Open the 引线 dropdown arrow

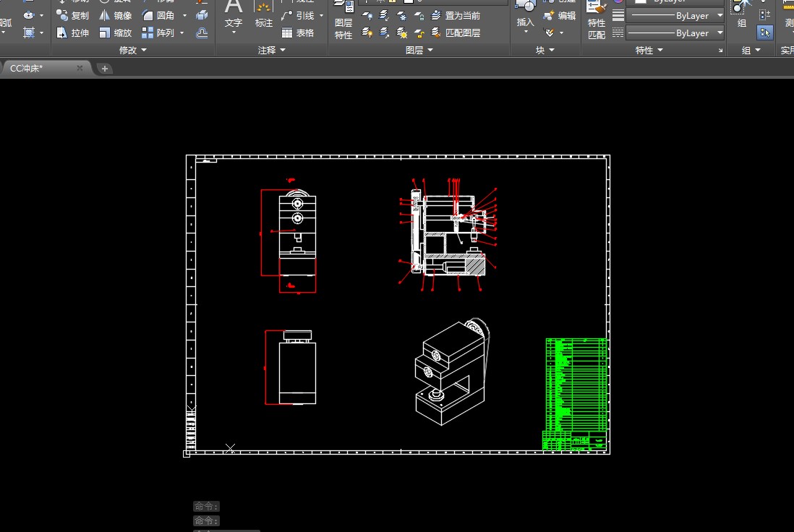tap(322, 16)
